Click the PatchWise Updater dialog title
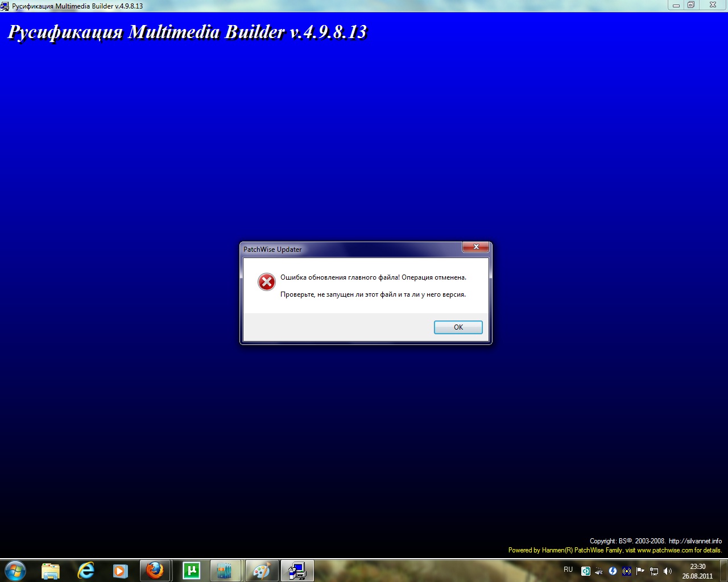The height and width of the screenshot is (582, 728). tap(272, 250)
